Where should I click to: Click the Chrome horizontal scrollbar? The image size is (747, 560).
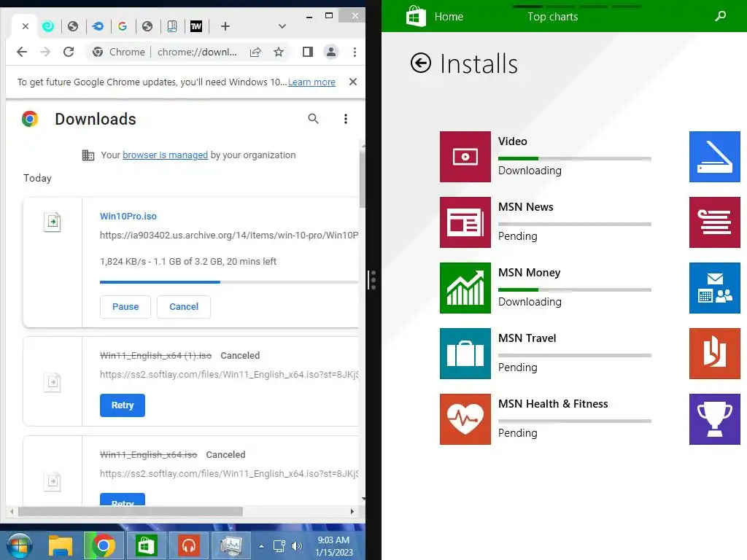[x=131, y=511]
